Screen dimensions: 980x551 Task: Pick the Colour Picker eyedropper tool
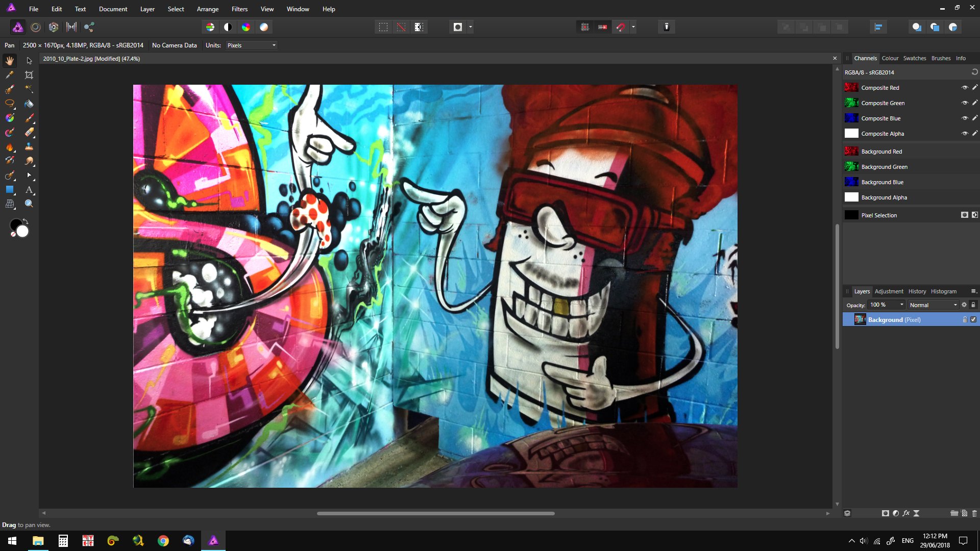pyautogui.click(x=10, y=75)
